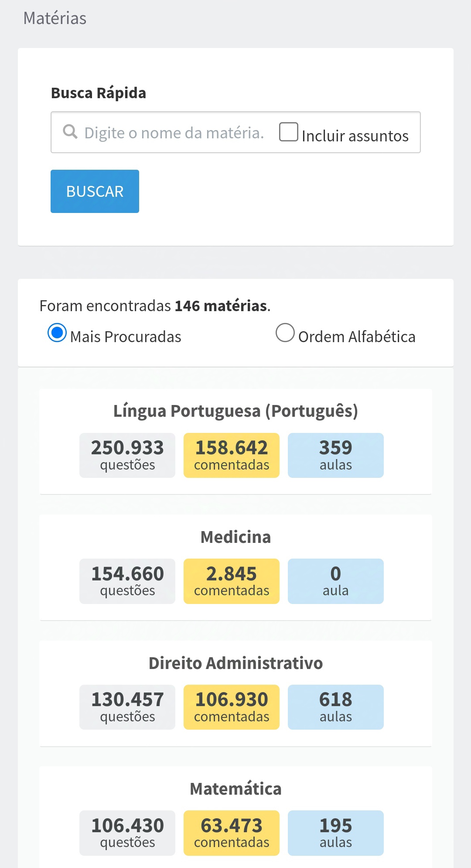Open 158.642 comentadas for Língua Portuguesa
This screenshot has width=471, height=868.
tap(232, 455)
